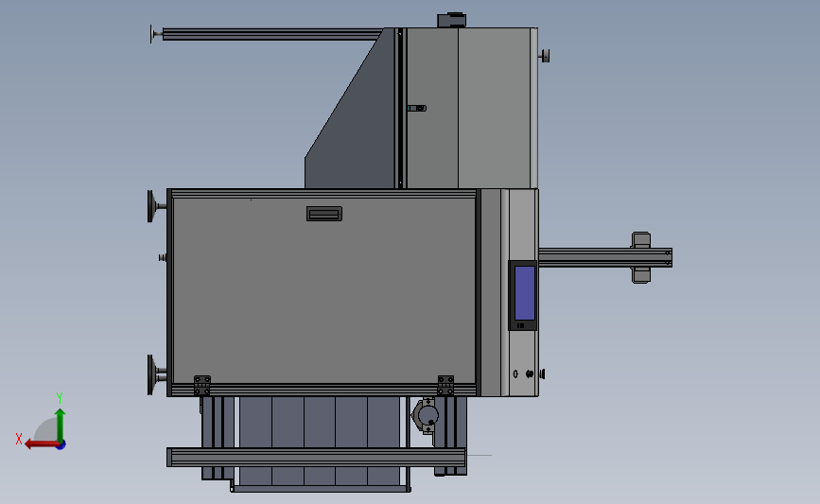This screenshot has width=820, height=504.
Task: Select the small knob on the upper cabinet's right side
Action: point(545,56)
